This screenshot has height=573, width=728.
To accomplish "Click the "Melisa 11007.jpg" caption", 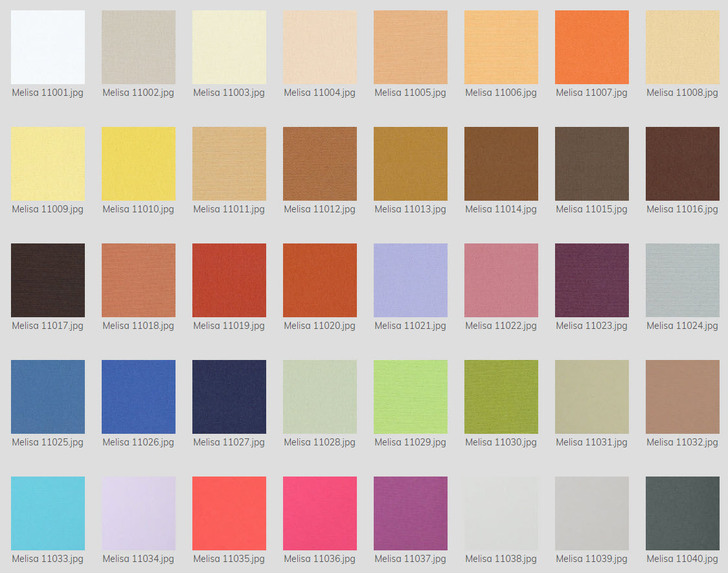I will point(592,93).
